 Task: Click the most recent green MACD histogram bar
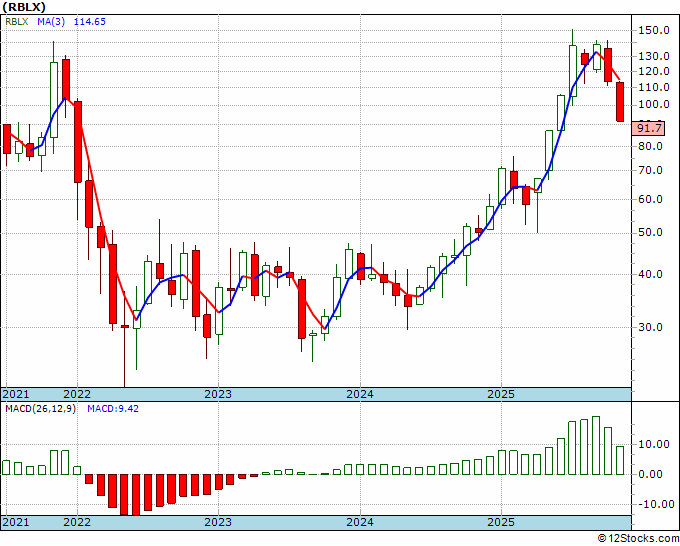tap(620, 461)
